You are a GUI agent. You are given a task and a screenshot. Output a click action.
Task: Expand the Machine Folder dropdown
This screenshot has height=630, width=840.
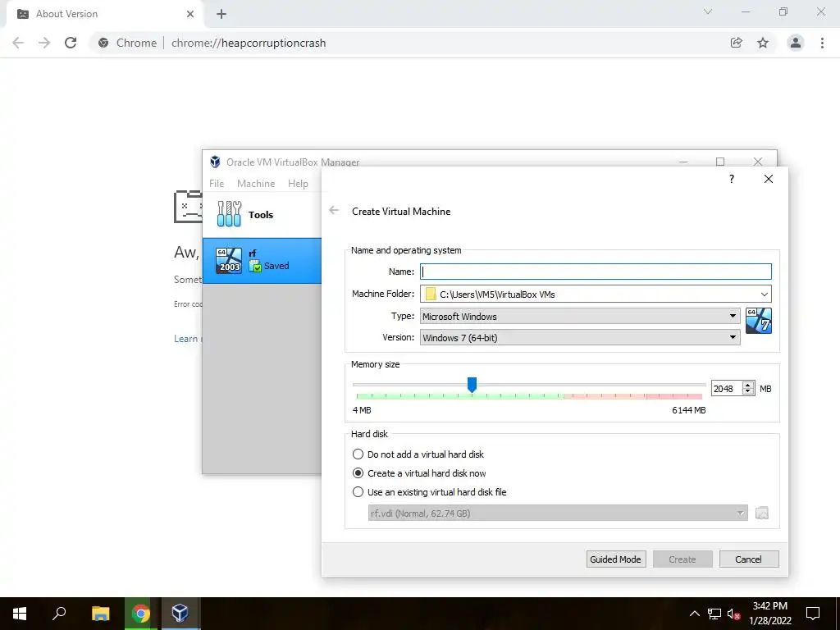[x=764, y=294]
